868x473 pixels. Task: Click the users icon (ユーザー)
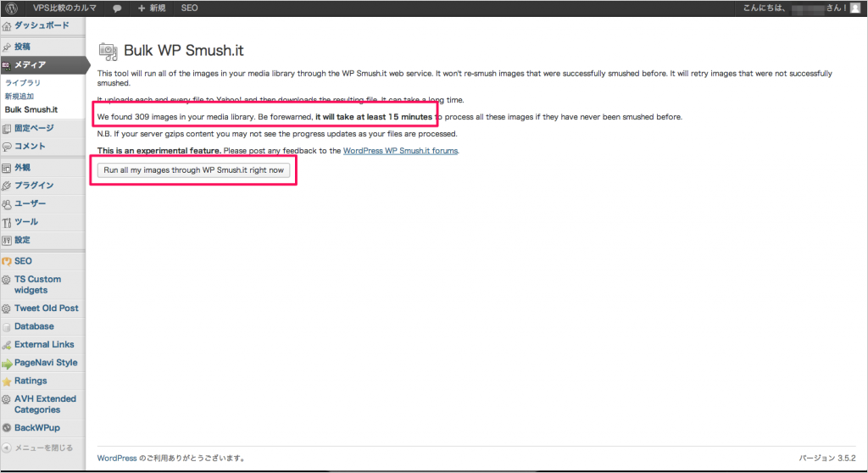[7, 204]
